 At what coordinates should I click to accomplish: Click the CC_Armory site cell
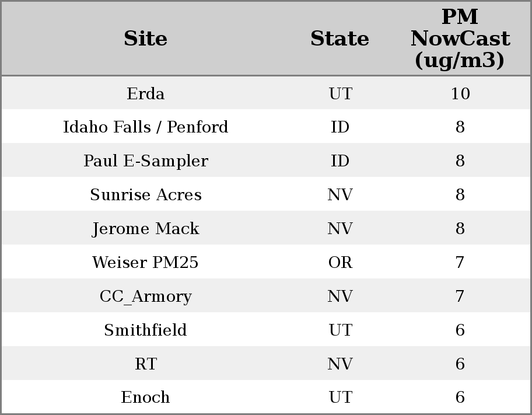tap(145, 297)
